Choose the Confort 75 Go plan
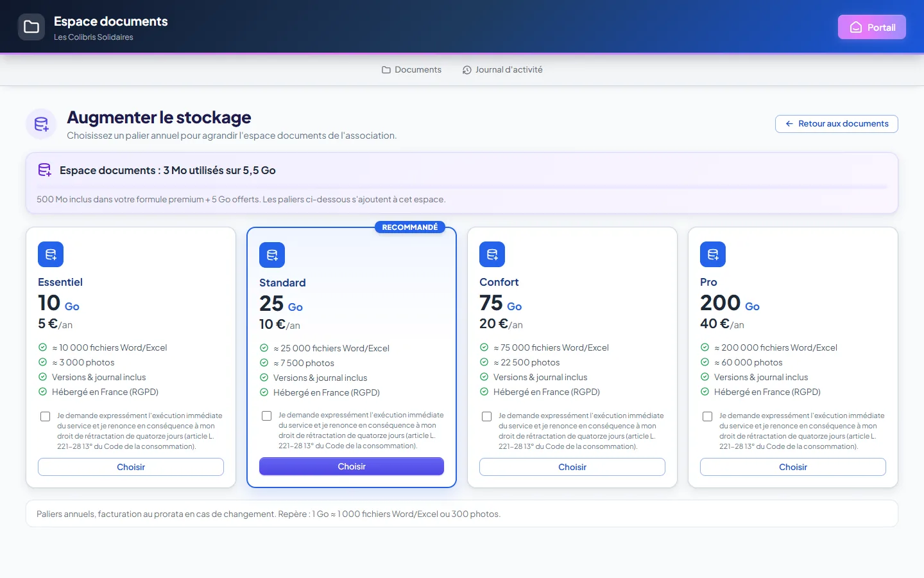This screenshot has width=924, height=578. coord(572,467)
